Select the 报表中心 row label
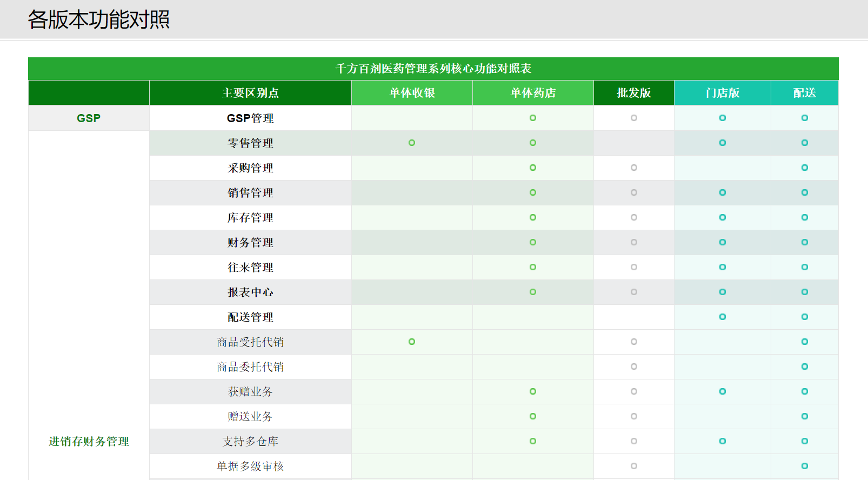The height and width of the screenshot is (480, 868). click(x=250, y=292)
